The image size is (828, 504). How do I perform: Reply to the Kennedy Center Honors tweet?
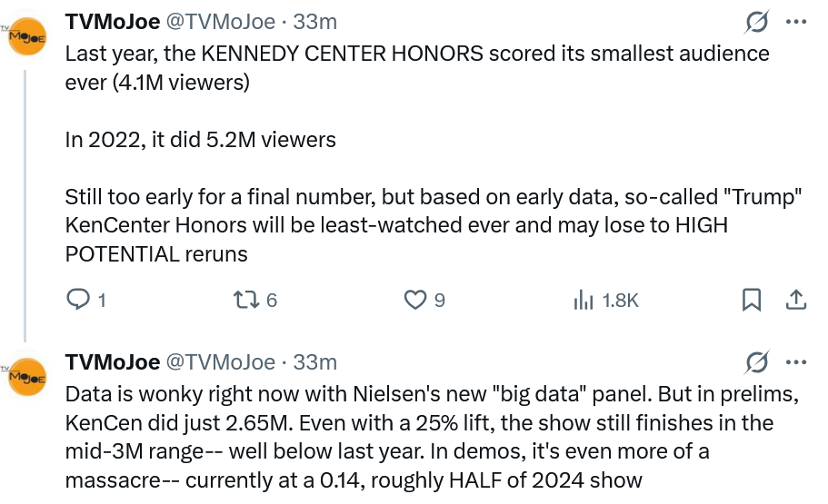click(x=80, y=300)
